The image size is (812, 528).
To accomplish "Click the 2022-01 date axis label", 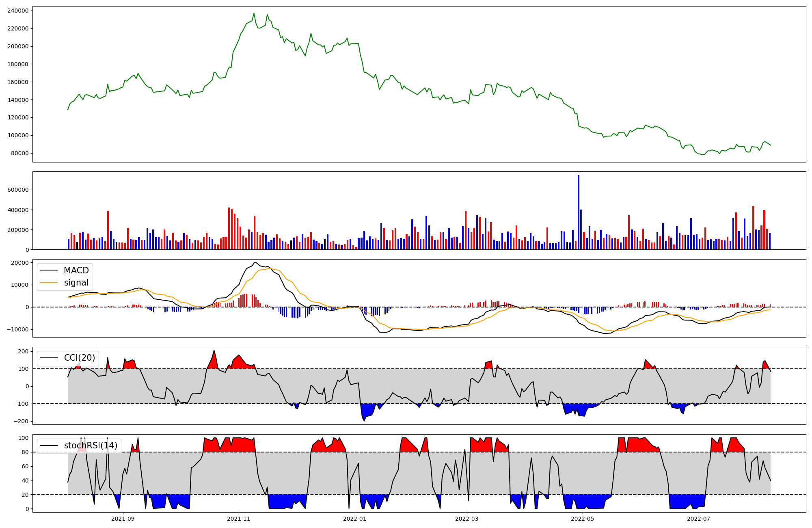I will point(355,518).
